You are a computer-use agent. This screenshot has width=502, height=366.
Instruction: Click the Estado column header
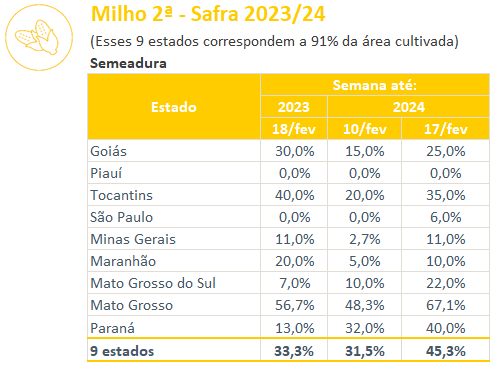tap(174, 107)
